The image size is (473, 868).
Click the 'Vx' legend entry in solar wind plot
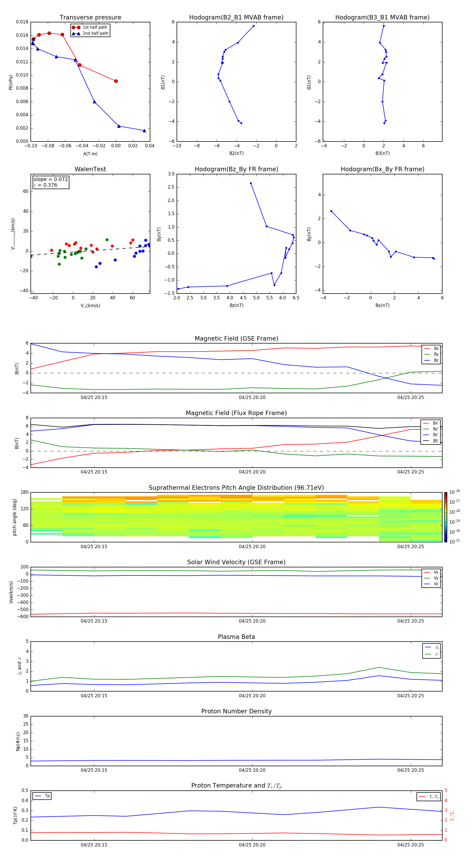(431, 572)
